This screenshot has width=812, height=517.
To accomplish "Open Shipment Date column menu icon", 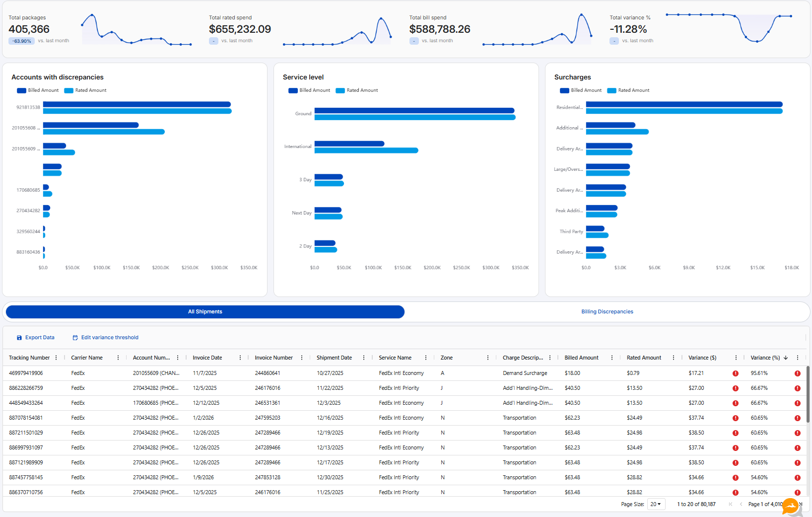I will [364, 358].
